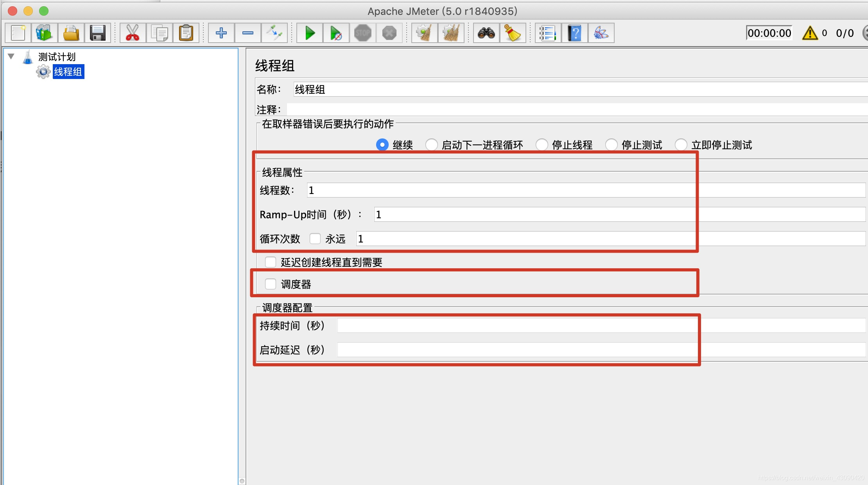The height and width of the screenshot is (485, 868).
Task: Select 启动下一进程循环 radio option
Action: 431,145
